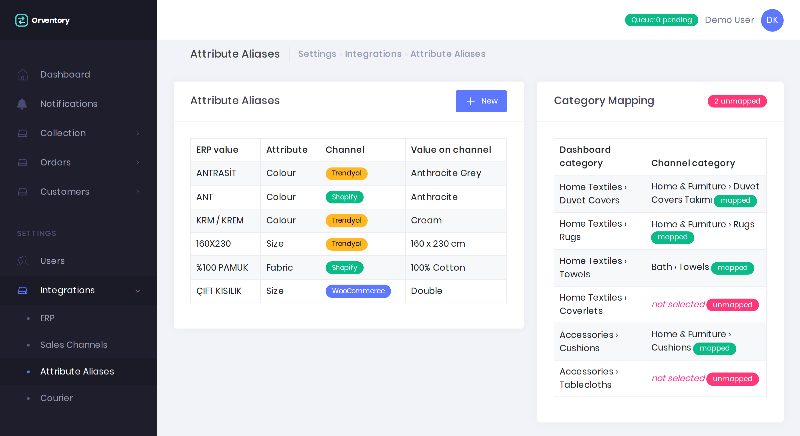Click the Users sidebar icon
The height and width of the screenshot is (436, 800).
point(22,261)
